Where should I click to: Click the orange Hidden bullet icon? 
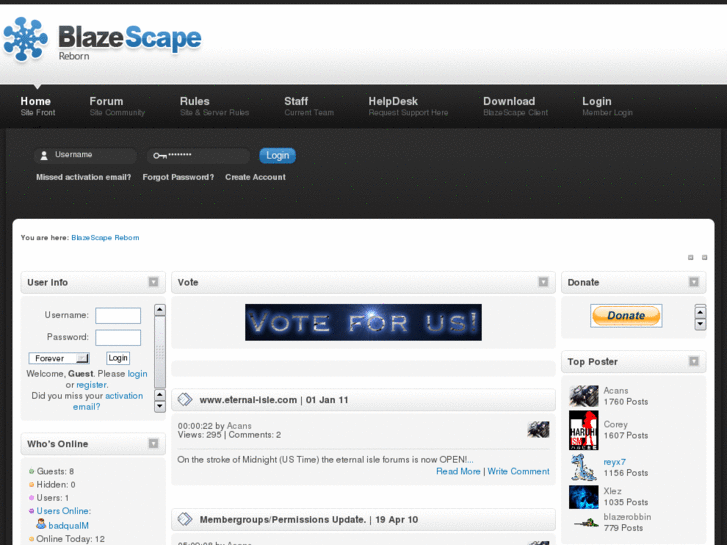click(x=32, y=484)
